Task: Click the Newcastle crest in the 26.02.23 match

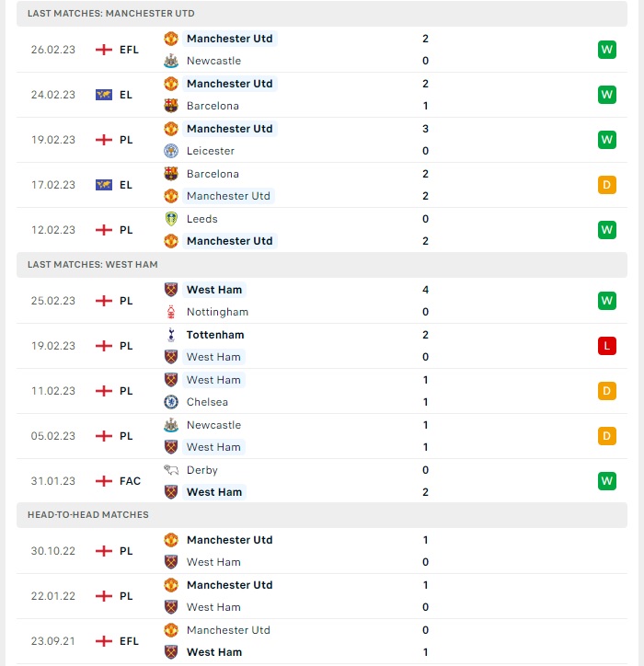Action: [x=171, y=61]
